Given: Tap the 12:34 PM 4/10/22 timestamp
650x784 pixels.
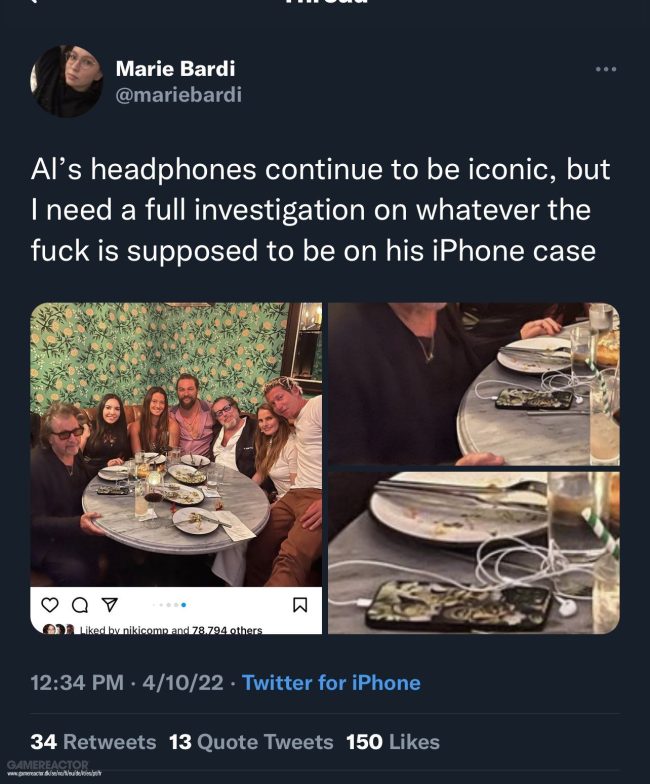Looking at the screenshot, I should tap(127, 682).
